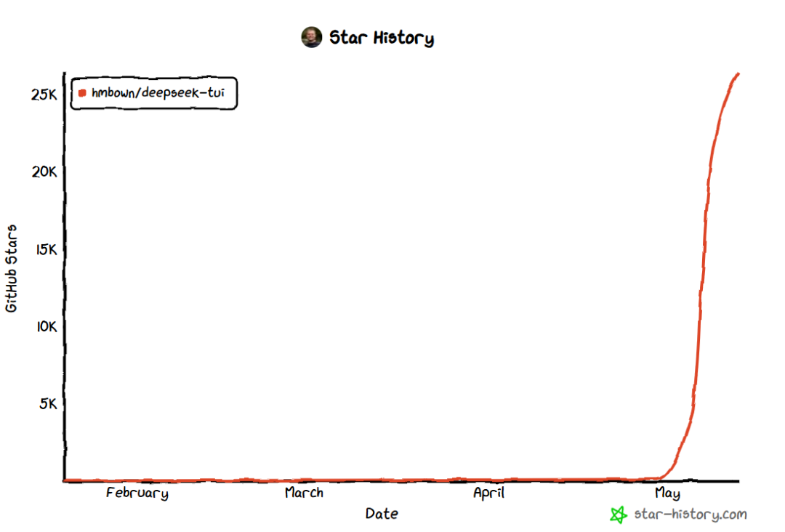Viewport: 785px width, 532px height.
Task: Click the April label on date axis
Action: pyautogui.click(x=488, y=493)
